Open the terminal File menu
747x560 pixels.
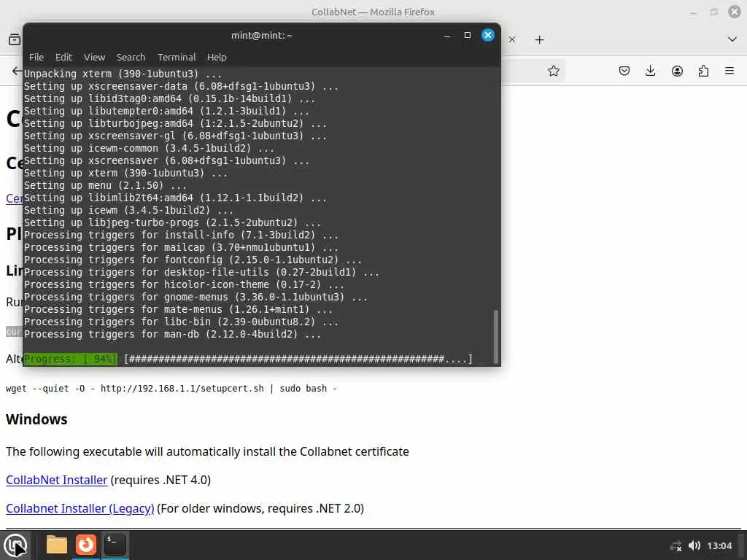tap(36, 57)
